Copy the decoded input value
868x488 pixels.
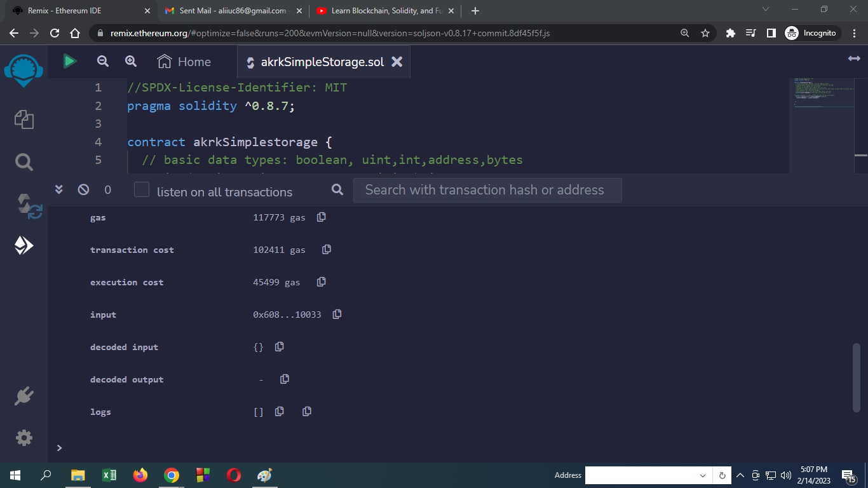tap(280, 347)
